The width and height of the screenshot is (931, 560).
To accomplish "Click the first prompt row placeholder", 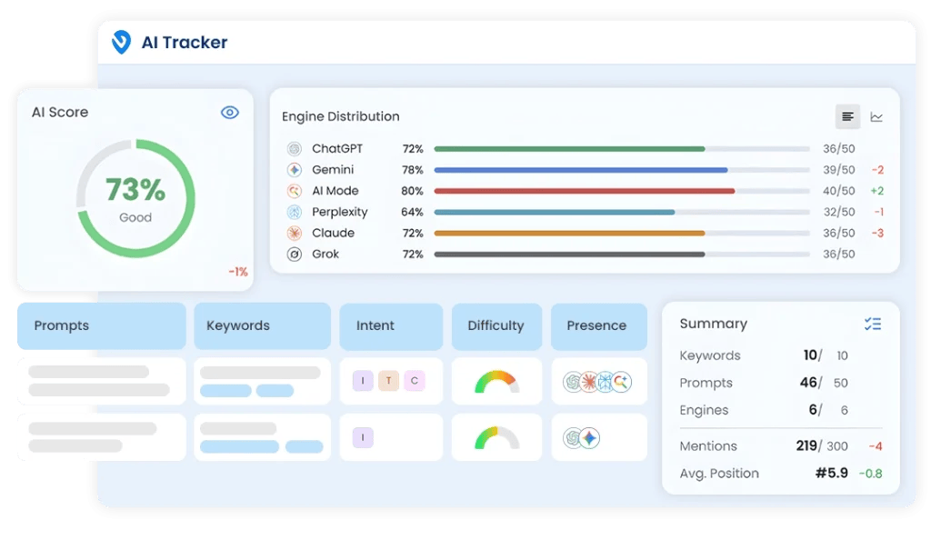I will coord(102,381).
